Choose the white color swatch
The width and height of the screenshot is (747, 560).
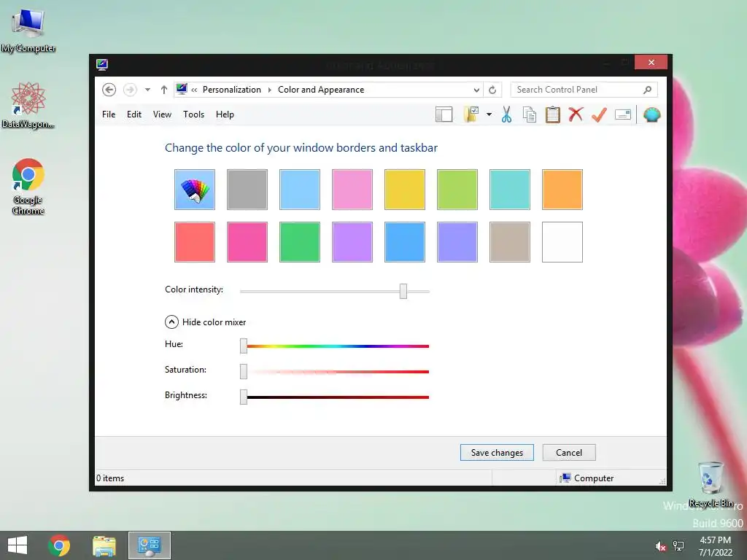point(562,242)
